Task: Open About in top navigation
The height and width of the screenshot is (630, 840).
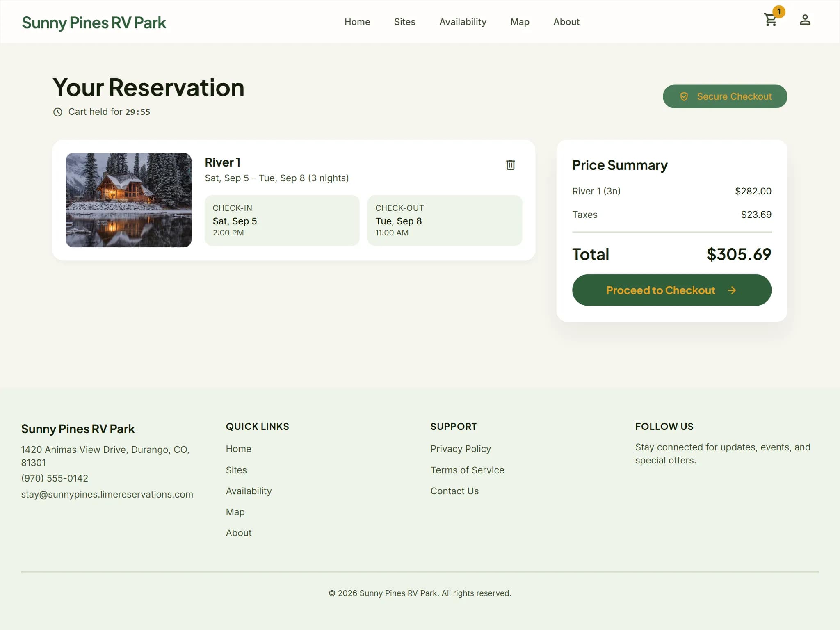Action: [566, 22]
